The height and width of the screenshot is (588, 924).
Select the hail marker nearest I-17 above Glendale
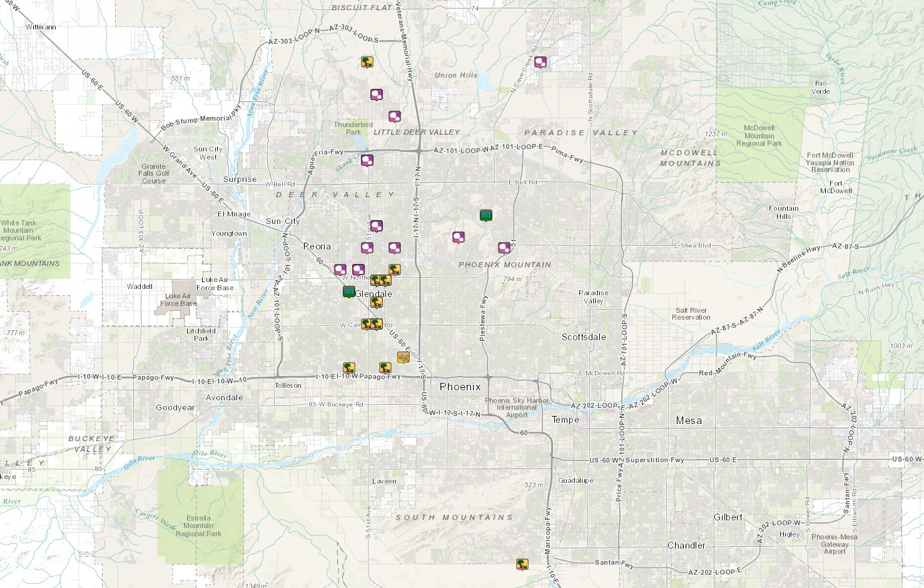pos(395,248)
